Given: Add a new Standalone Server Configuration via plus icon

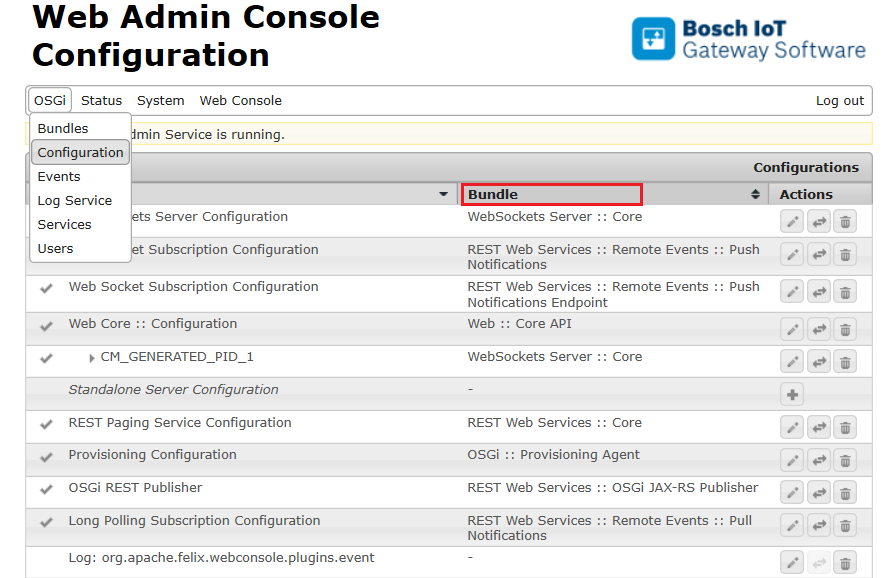Looking at the screenshot, I should [791, 393].
